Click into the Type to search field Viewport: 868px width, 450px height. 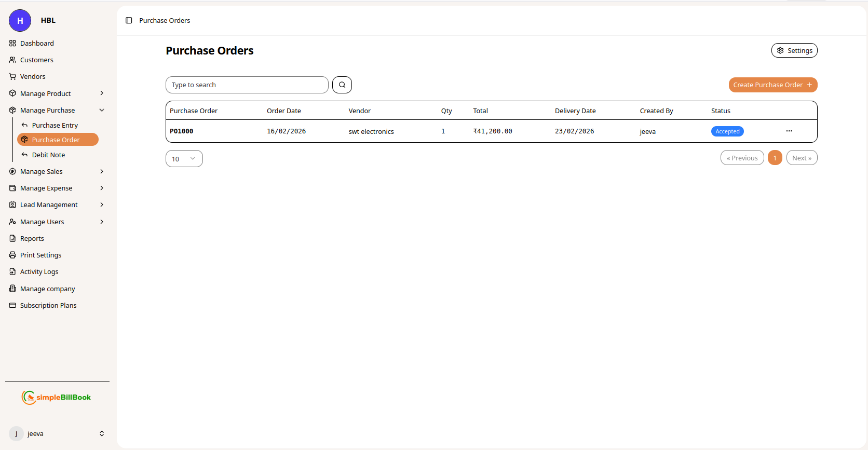(x=247, y=85)
